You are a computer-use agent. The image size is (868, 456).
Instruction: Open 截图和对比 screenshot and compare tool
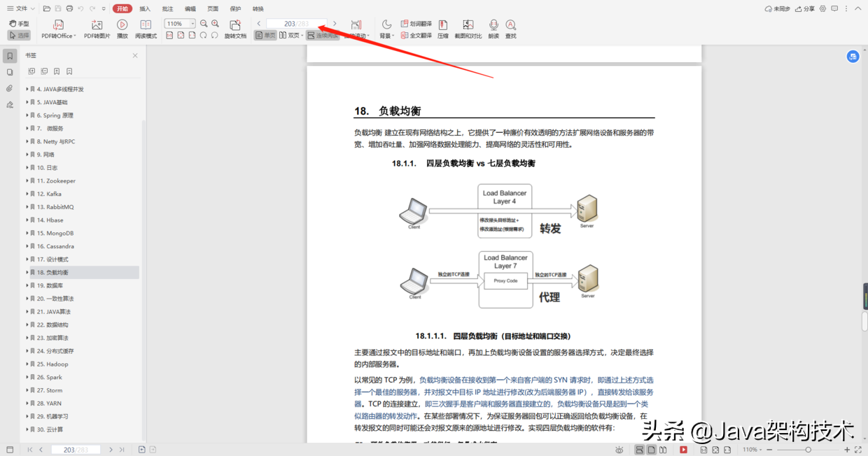coord(468,29)
